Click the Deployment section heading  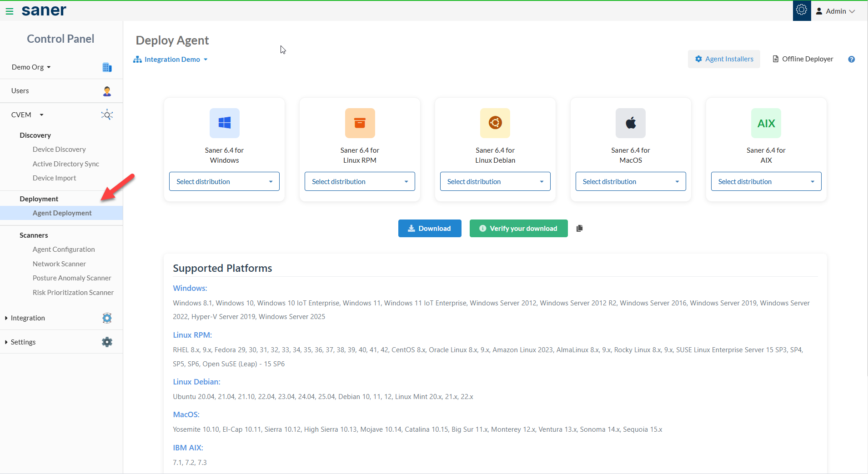pos(39,199)
